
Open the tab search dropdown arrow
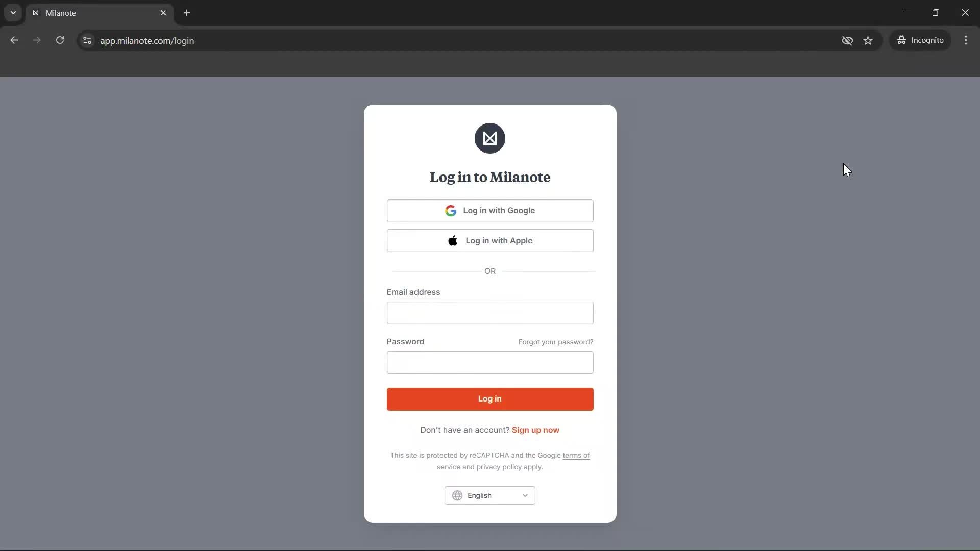coord(13,13)
